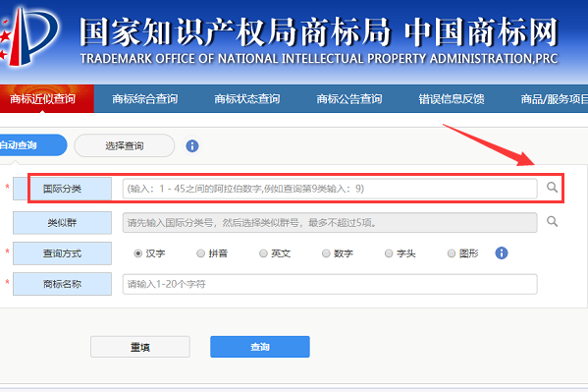
Task: Click the 重填 reset button
Action: (x=140, y=347)
